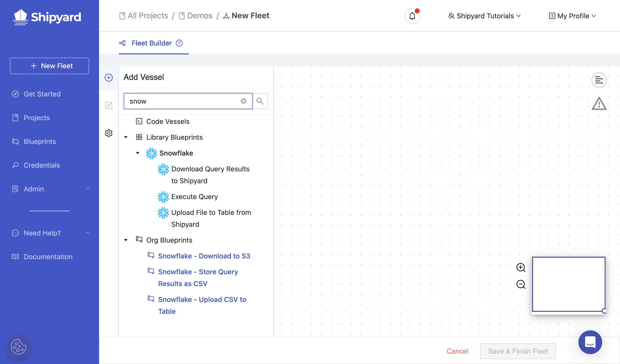Collapse the Snowflake Library Blueprints section
Viewport: 620px width, 364px height.
[x=137, y=153]
